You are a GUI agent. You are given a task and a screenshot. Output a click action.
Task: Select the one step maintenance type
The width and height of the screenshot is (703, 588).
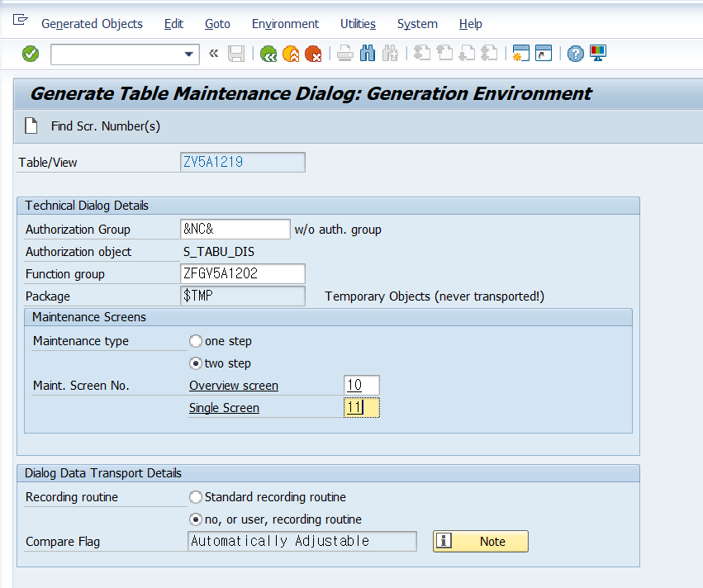(x=196, y=341)
